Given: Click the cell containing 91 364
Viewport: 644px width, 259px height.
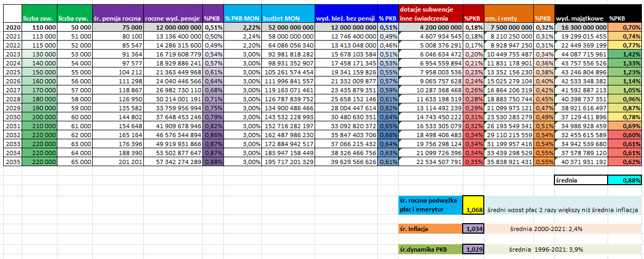Looking at the screenshot, I should (x=117, y=53).
